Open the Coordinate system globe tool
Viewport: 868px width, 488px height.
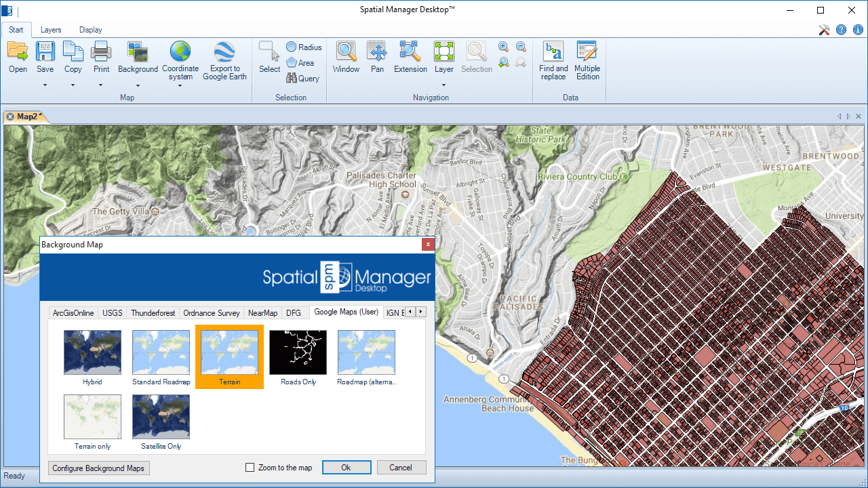click(180, 52)
